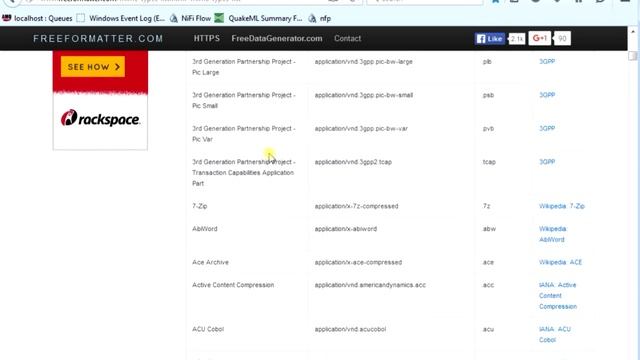The image size is (640, 360).
Task: Open the QuakeML Summary bookmark
Action: coord(259,18)
